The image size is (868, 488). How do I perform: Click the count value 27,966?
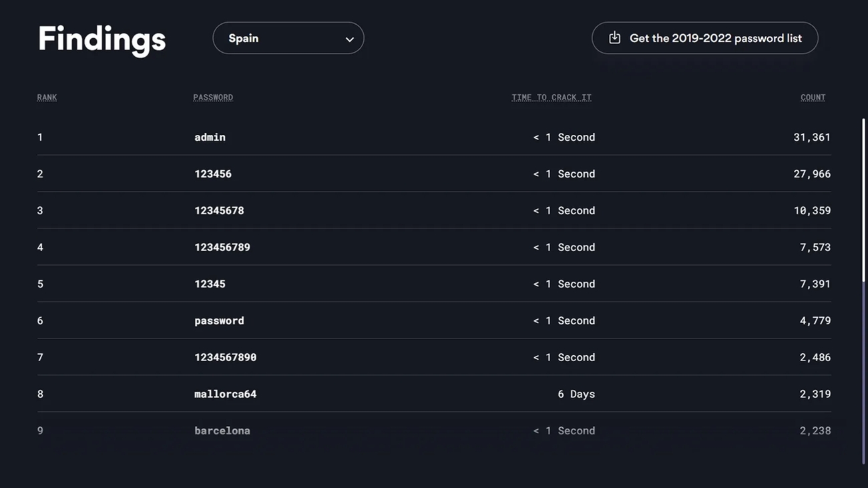click(x=812, y=174)
